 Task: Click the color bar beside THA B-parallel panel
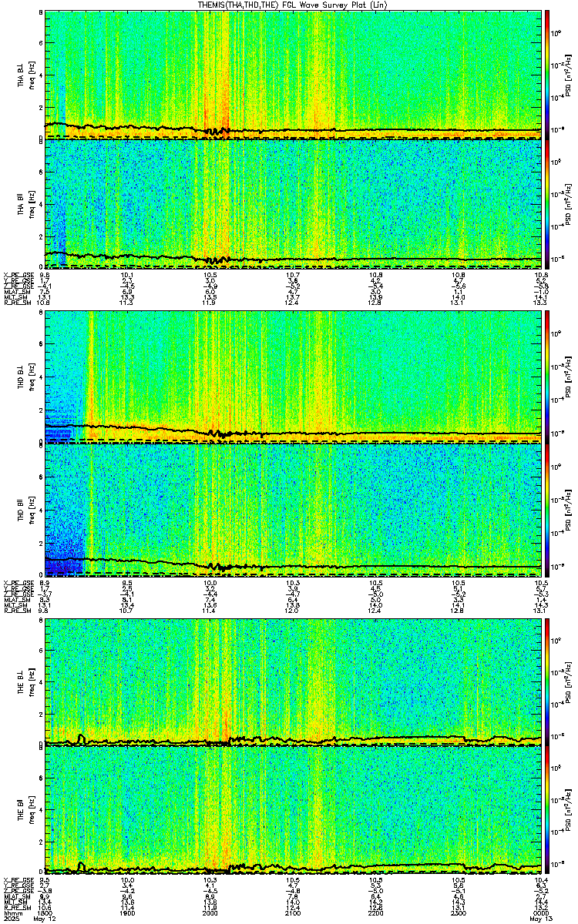tap(546, 203)
